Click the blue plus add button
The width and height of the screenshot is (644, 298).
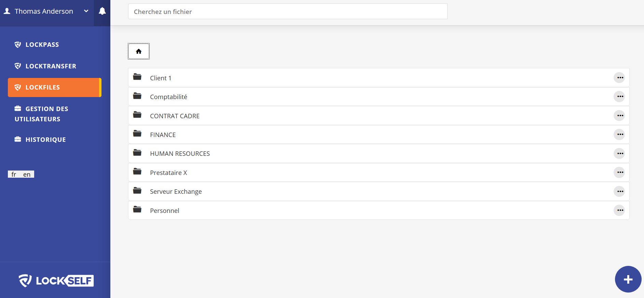point(628,279)
